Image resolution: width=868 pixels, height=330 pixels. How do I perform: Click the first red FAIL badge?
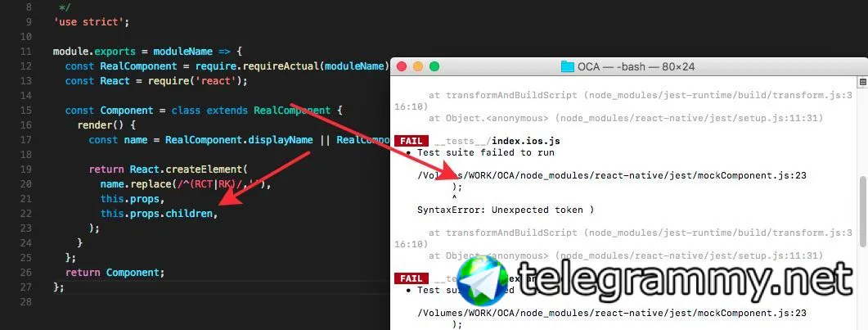coord(412,141)
